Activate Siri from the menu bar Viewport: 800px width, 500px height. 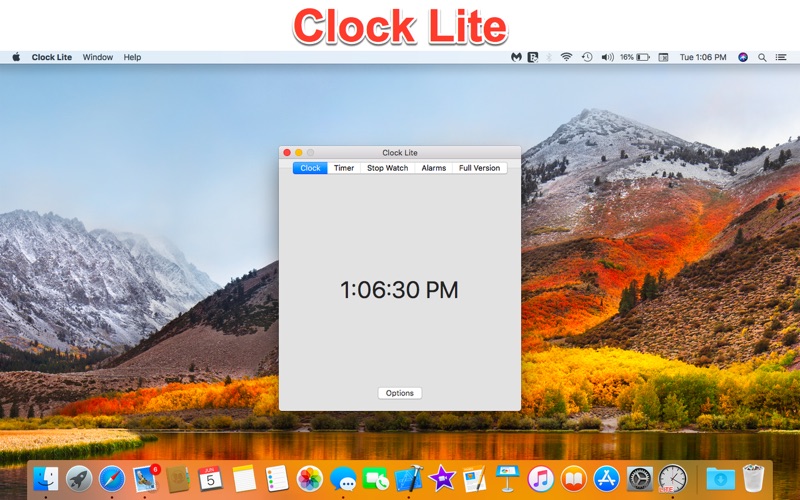743,57
